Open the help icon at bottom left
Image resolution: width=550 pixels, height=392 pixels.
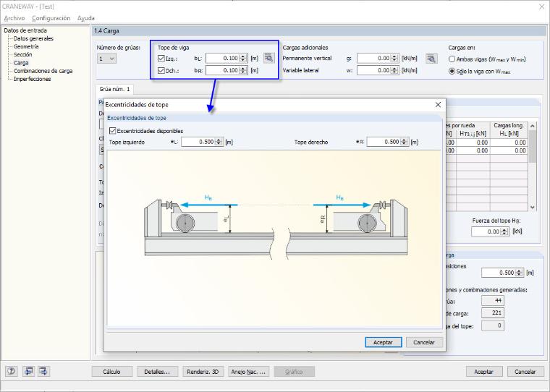pyautogui.click(x=12, y=371)
